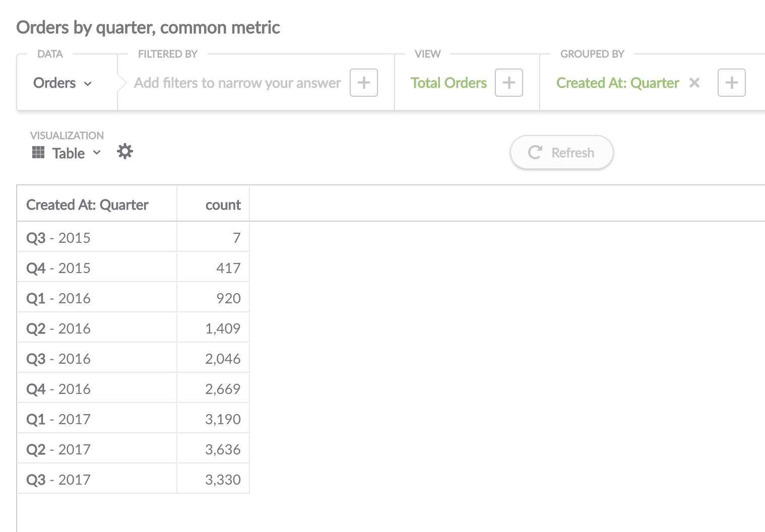Select the GROUPED BY section label

pos(592,54)
